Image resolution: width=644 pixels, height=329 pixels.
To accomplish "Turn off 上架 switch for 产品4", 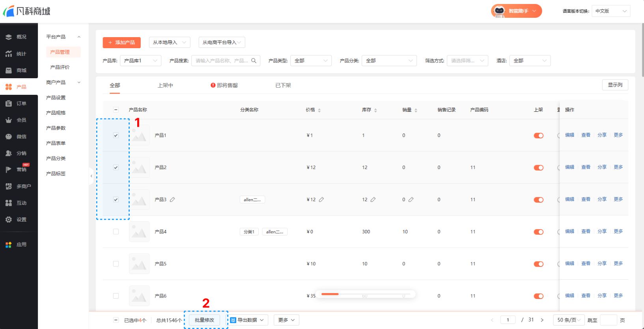I will pos(539,232).
